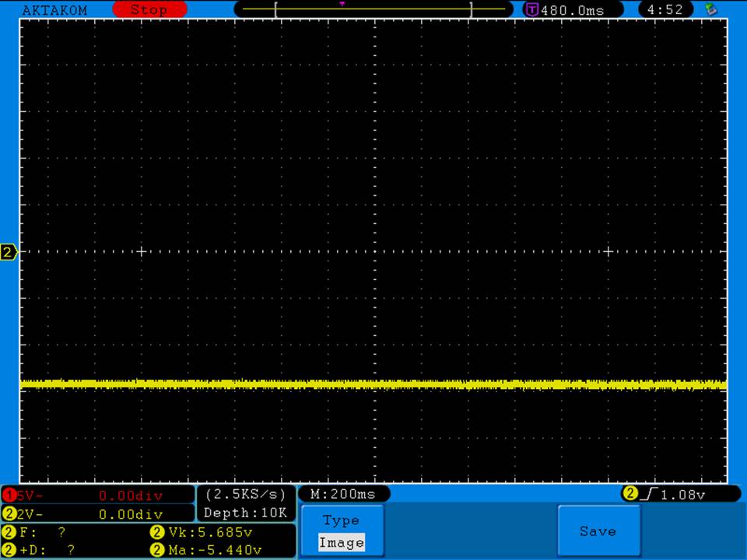Click the channel 2 ground level marker
This screenshot has height=560, width=747.
(x=9, y=252)
